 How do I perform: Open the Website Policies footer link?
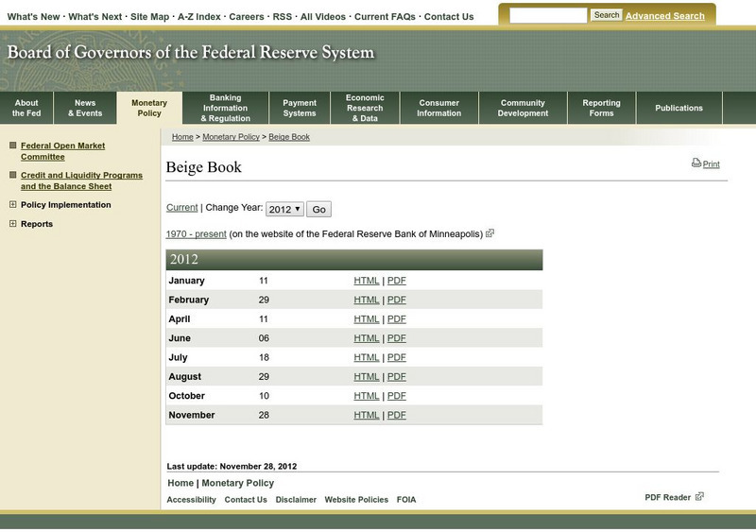coord(356,500)
